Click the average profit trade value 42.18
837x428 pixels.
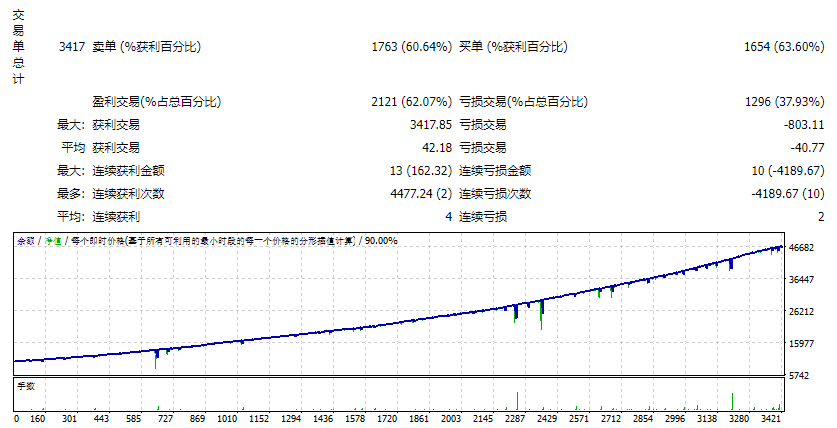[x=437, y=148]
